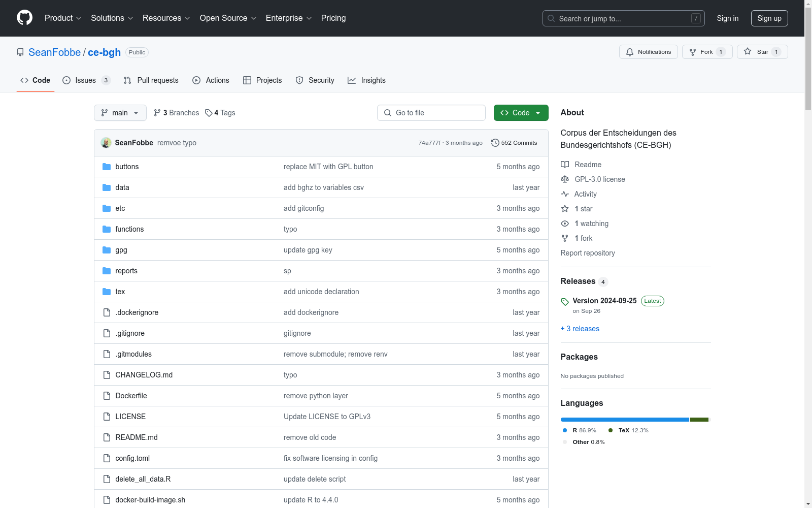812x508 pixels.
Task: Click the Activity pulse icon
Action: coord(565,194)
